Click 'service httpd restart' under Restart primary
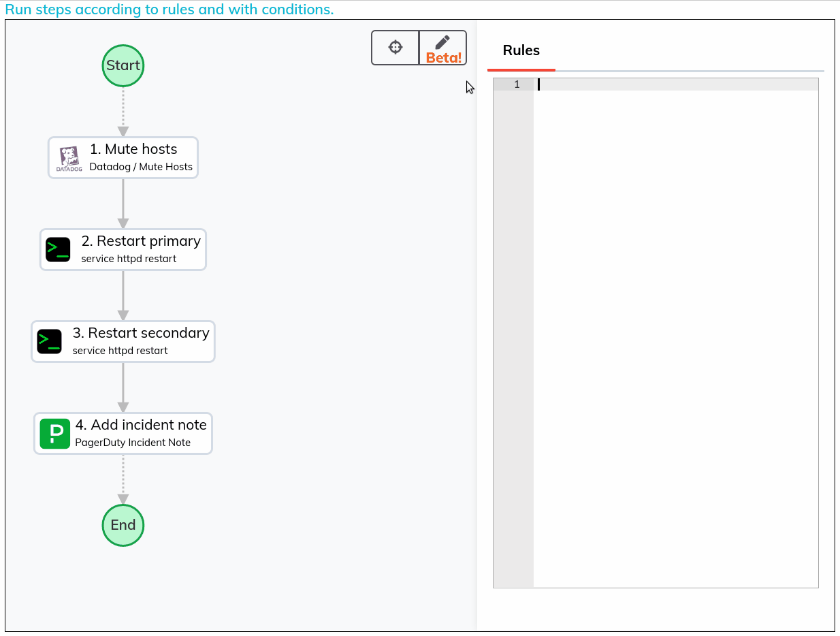 (129, 259)
